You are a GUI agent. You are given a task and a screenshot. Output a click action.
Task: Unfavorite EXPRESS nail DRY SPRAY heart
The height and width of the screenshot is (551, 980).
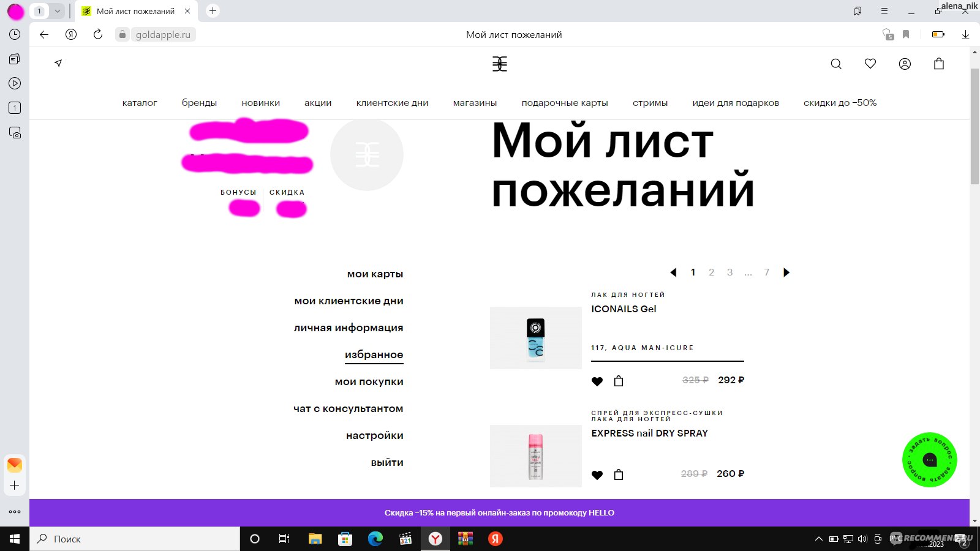point(597,475)
